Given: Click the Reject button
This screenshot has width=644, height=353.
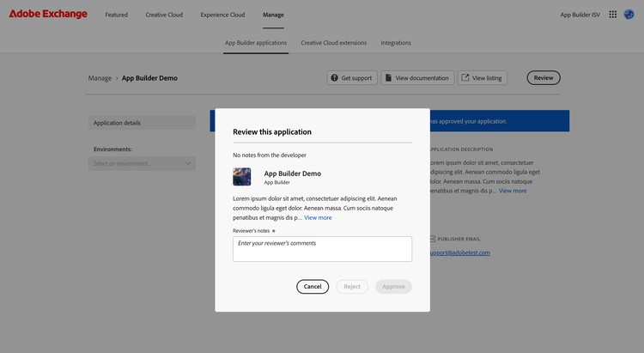Looking at the screenshot, I should coord(352,286).
